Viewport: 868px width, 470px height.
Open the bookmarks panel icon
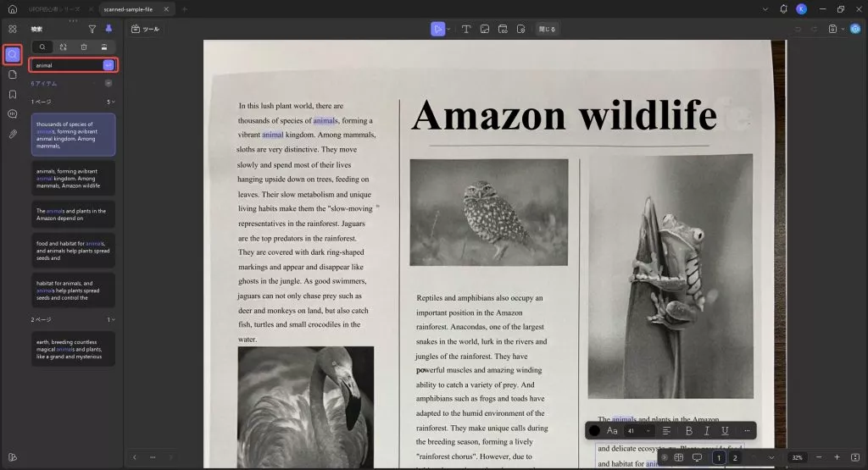tap(12, 95)
